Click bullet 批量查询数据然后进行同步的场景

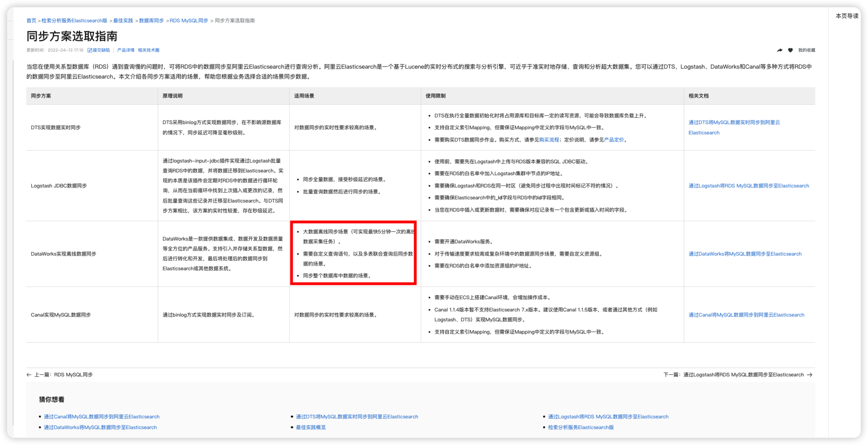(342, 192)
